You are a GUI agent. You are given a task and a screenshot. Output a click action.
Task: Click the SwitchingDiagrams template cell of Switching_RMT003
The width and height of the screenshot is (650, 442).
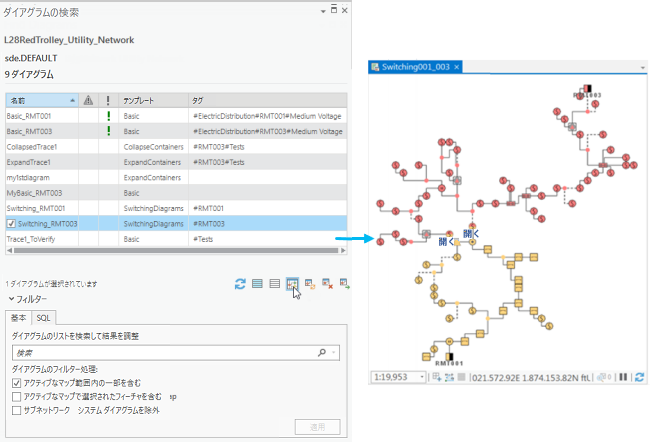tap(153, 223)
